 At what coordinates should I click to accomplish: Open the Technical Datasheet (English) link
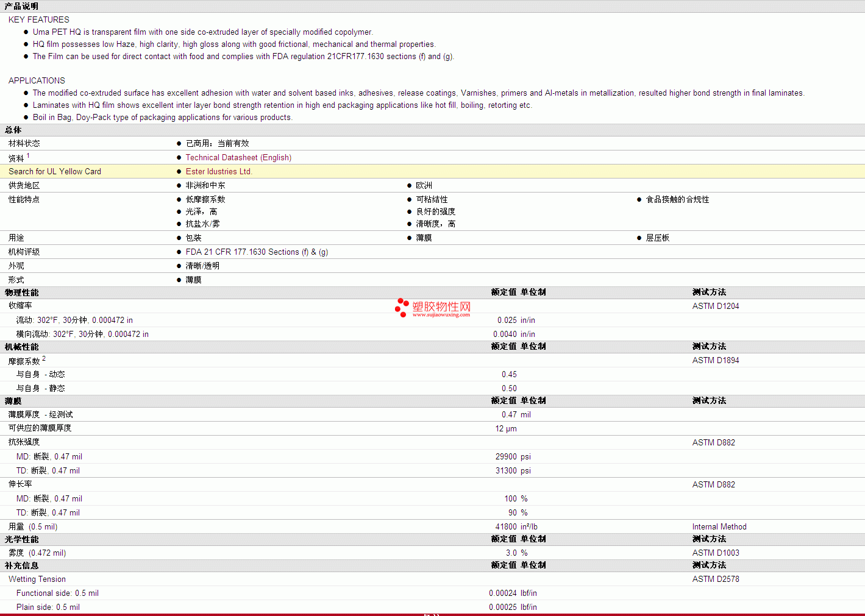pos(238,157)
